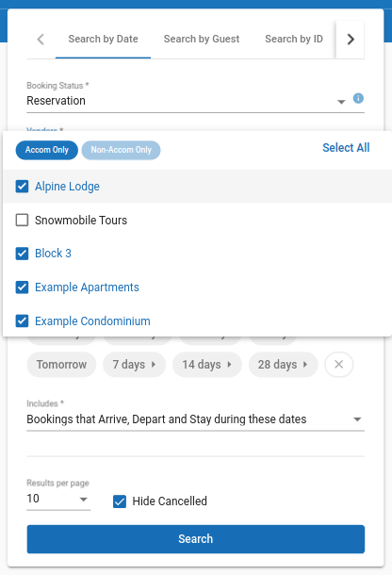The width and height of the screenshot is (392, 575).
Task: Click the blue Search button
Action: pyautogui.click(x=195, y=539)
